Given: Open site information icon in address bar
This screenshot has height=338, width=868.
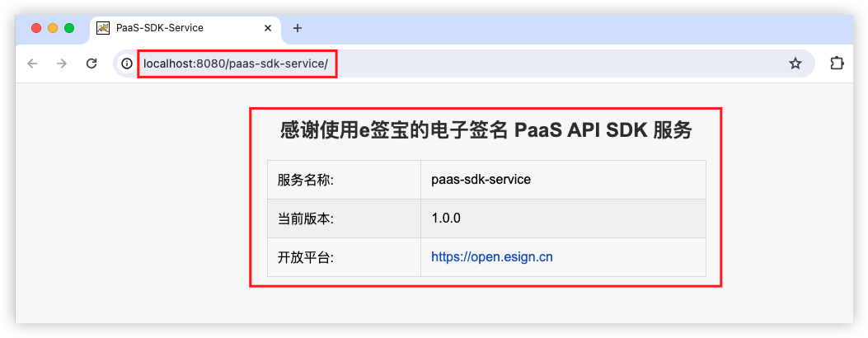Looking at the screenshot, I should tap(127, 63).
